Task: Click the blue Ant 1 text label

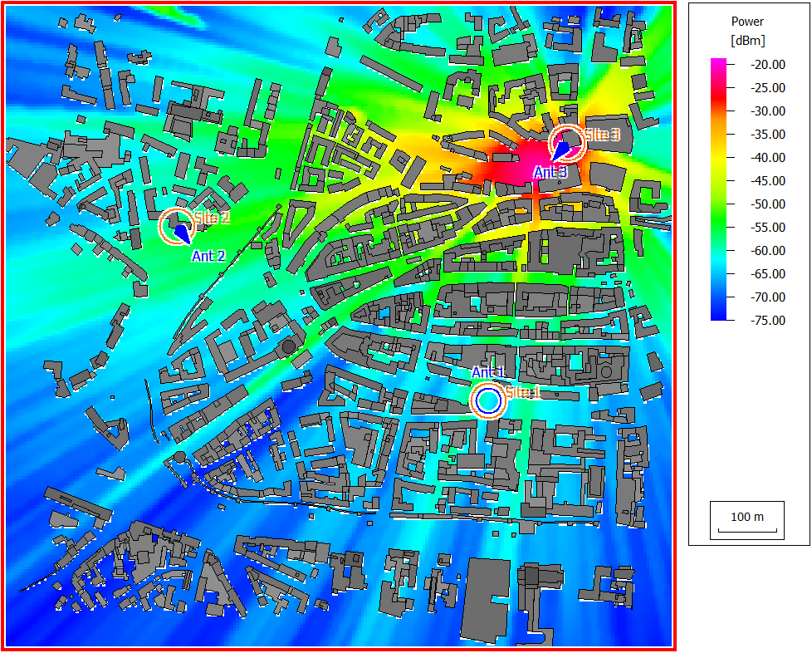Action: [x=488, y=372]
